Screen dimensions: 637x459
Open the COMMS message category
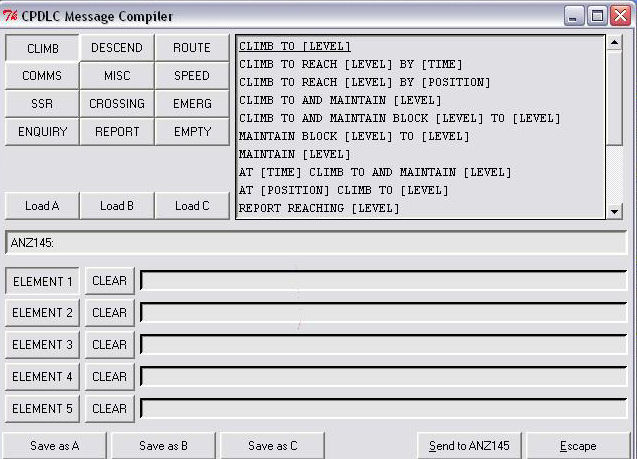pos(42,76)
